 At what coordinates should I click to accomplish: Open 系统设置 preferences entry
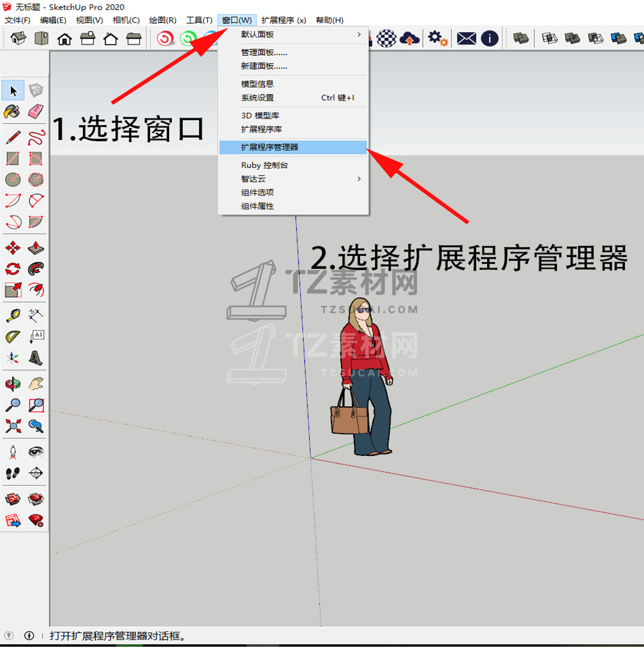[x=294, y=98]
